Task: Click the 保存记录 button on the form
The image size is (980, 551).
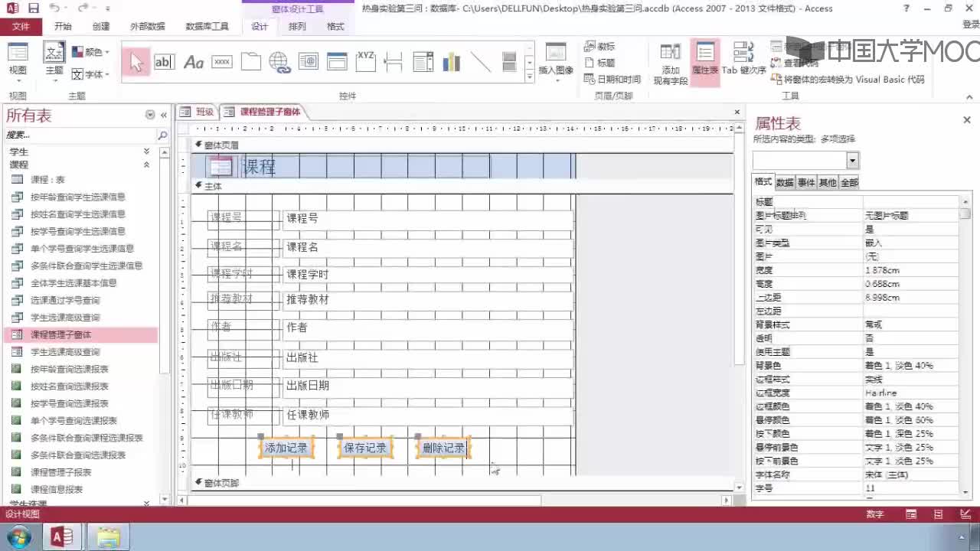Action: click(365, 448)
